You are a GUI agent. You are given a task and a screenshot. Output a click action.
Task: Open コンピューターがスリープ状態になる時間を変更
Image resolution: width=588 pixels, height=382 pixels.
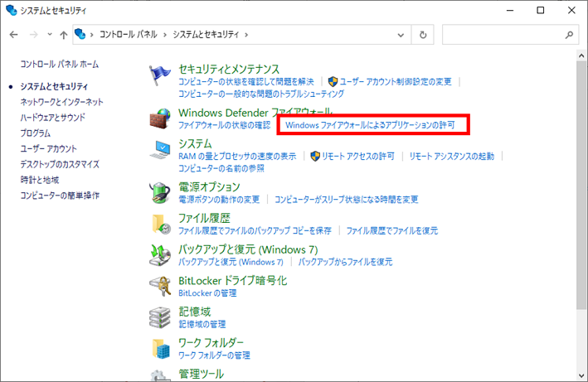pos(347,199)
